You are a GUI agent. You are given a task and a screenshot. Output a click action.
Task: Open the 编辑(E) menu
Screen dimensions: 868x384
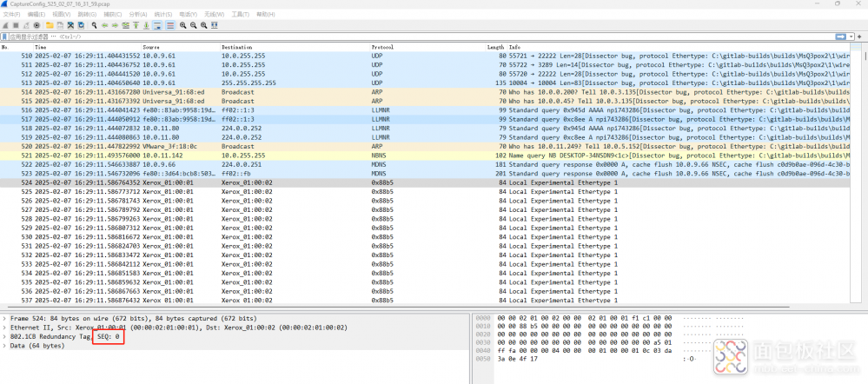point(36,15)
